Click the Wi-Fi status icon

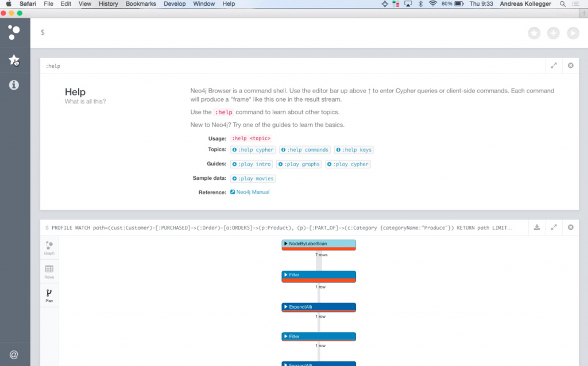pos(433,4)
